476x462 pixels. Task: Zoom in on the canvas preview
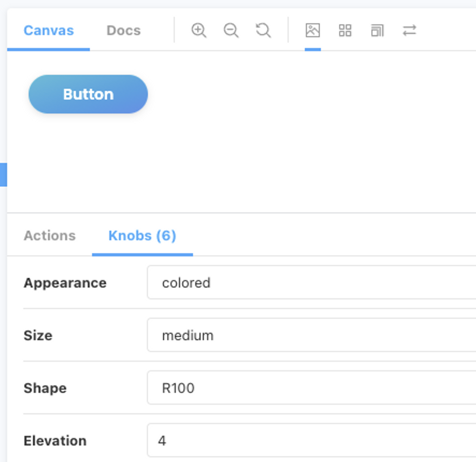199,30
